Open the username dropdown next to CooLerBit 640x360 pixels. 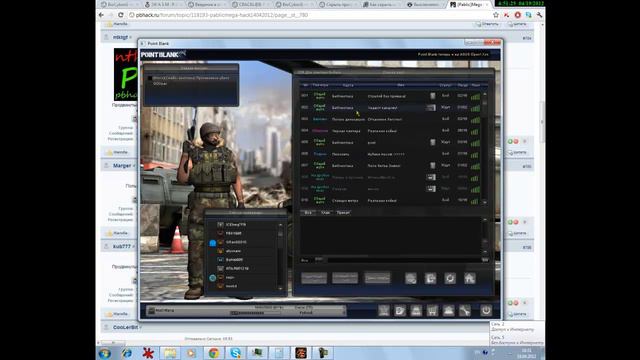(141, 327)
